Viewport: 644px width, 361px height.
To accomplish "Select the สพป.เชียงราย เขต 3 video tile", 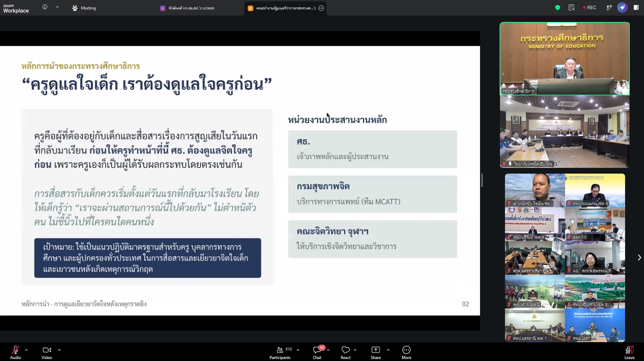I will 595,292.
